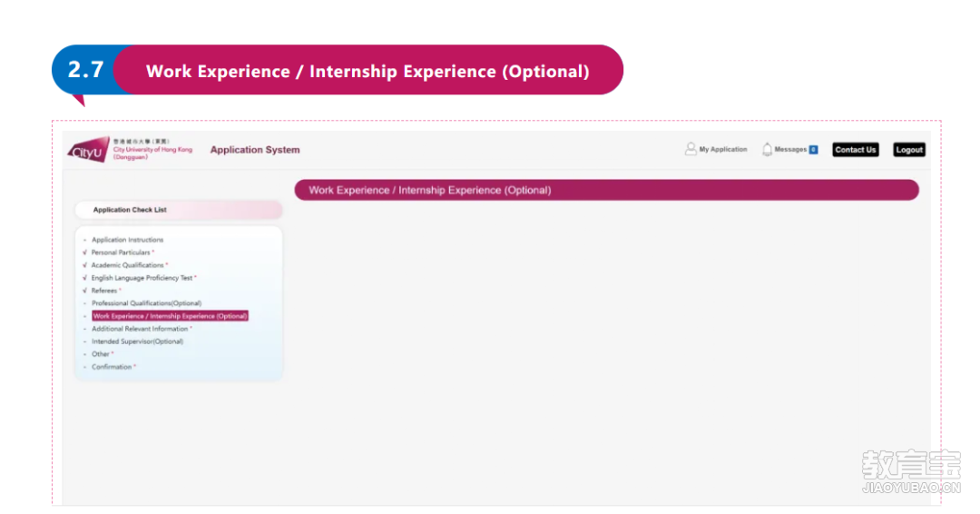Viewport: 980px width, 514px height.
Task: Click the checkmark beside Personal Particulars
Action: [x=84, y=252]
